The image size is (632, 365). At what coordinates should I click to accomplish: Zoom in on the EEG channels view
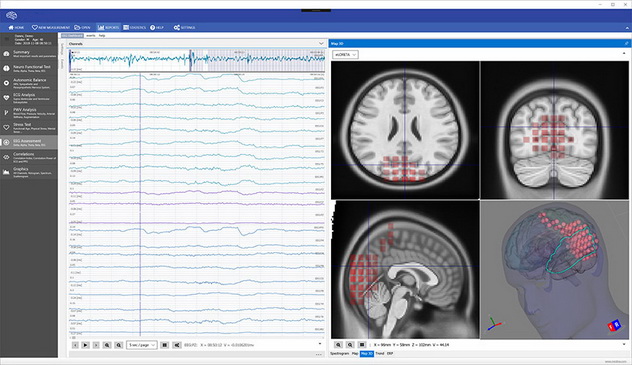tap(107, 345)
